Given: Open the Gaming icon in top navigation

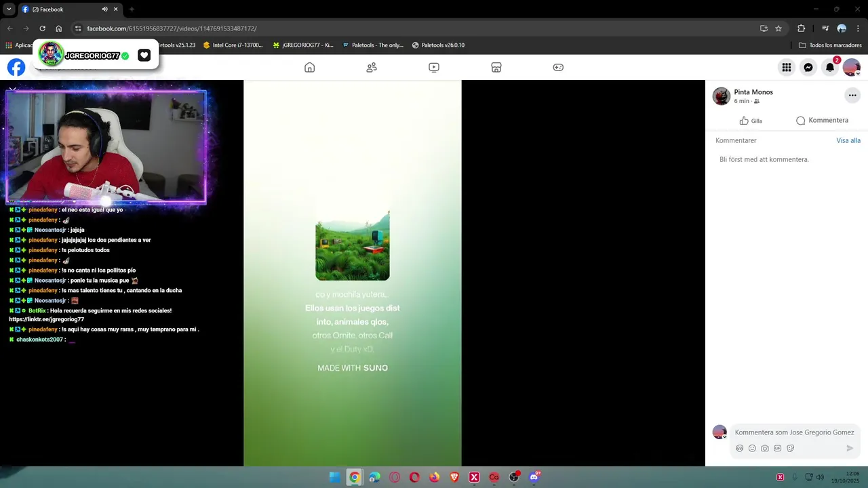Looking at the screenshot, I should [558, 67].
